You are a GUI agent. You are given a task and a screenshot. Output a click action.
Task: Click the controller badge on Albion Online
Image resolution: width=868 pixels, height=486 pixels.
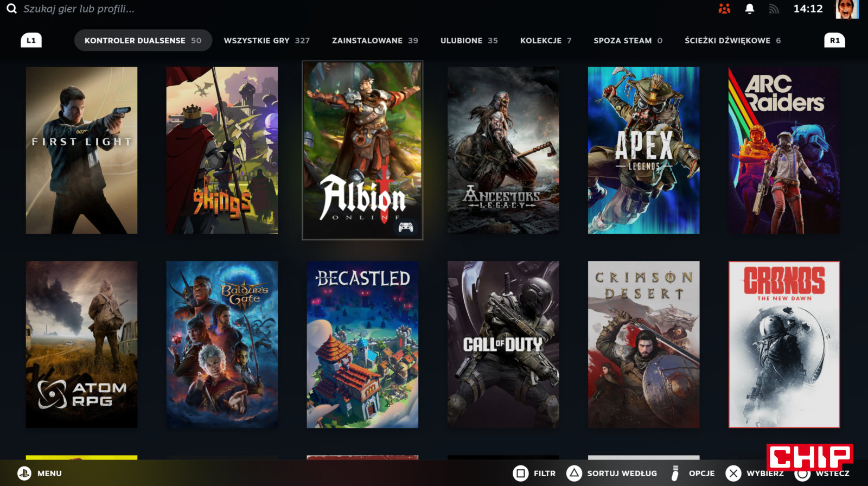pyautogui.click(x=406, y=227)
